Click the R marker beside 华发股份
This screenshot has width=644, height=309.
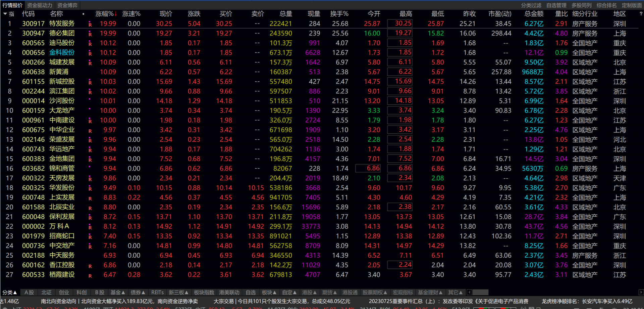(x=90, y=189)
